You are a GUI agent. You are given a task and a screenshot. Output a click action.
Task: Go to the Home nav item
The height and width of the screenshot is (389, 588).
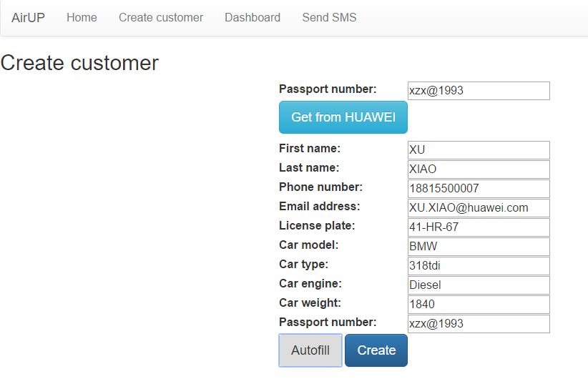coord(82,18)
